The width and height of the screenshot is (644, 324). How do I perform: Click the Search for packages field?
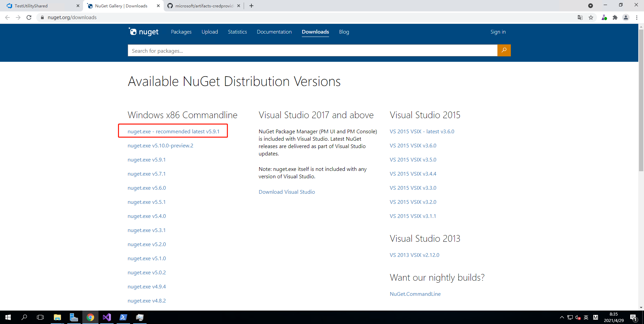point(313,50)
